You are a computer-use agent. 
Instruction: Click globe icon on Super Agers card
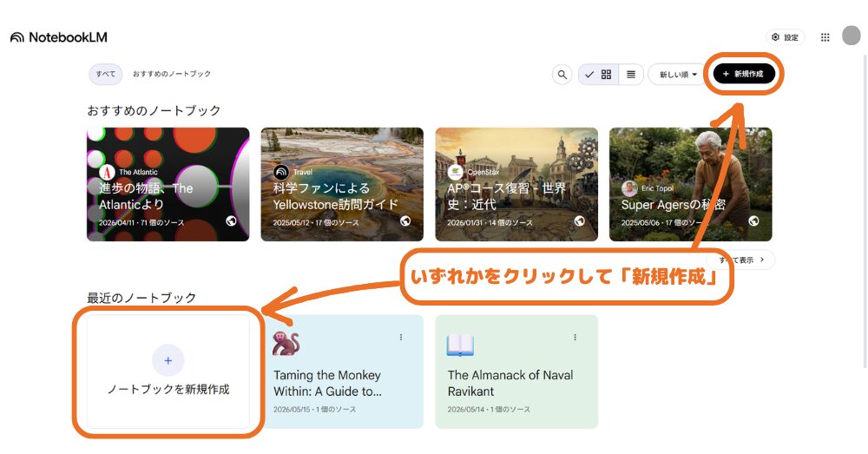[753, 220]
